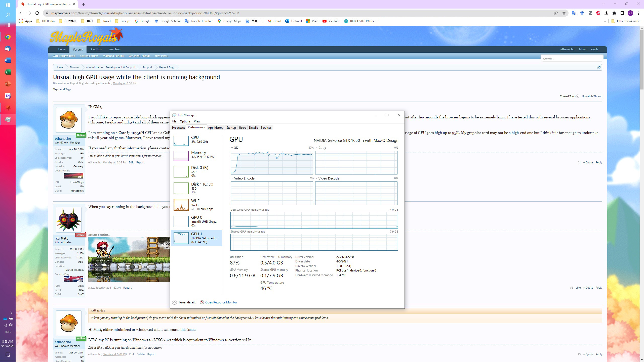Open AdBlock Plus extension

pyautogui.click(x=598, y=13)
